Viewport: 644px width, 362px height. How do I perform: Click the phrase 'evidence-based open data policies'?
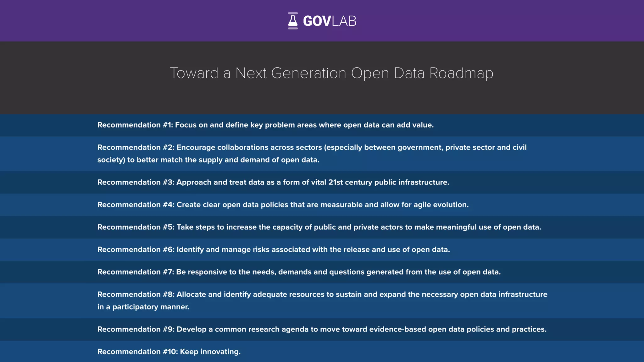click(x=432, y=329)
